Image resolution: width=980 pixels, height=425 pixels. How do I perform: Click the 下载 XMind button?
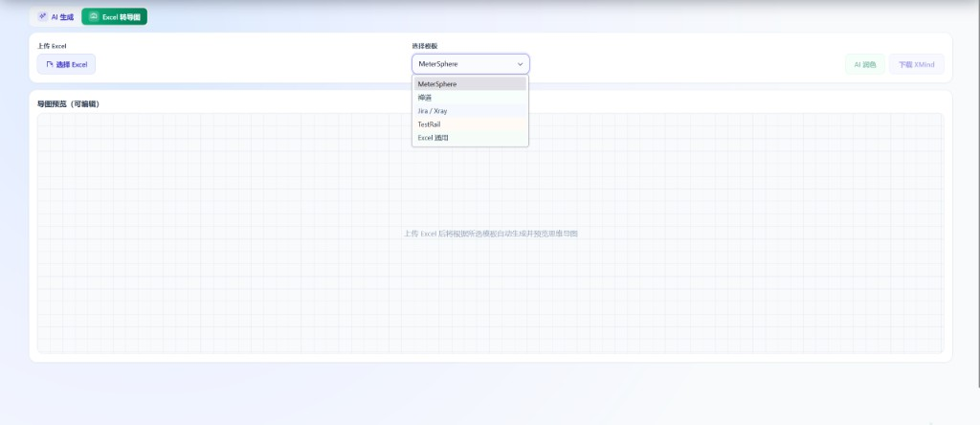click(916, 64)
